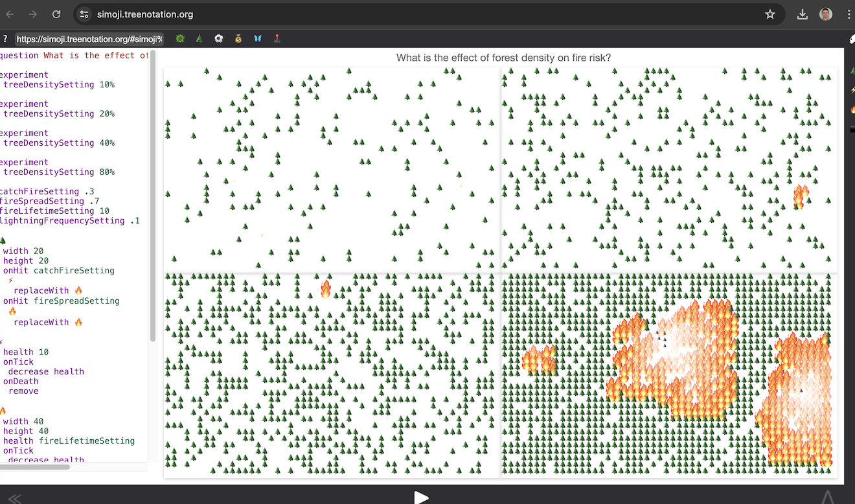View site information in the address bar
The height and width of the screenshot is (504, 855).
(84, 14)
